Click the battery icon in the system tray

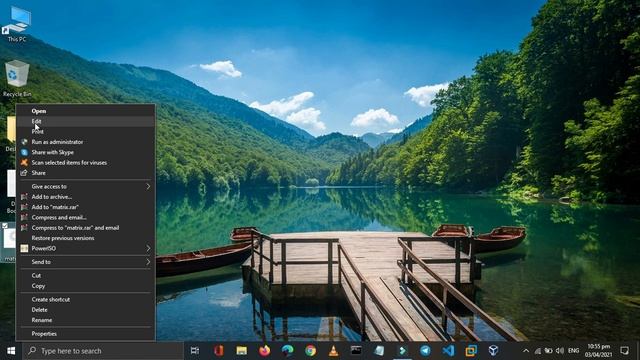[x=549, y=351]
